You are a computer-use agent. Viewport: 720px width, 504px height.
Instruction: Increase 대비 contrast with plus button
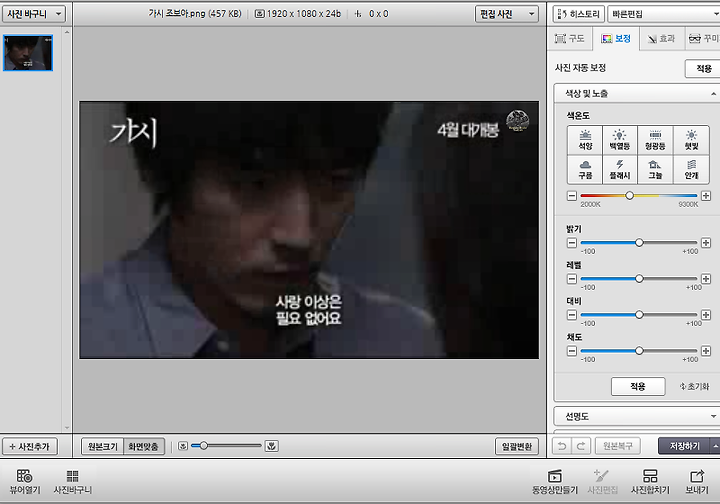coord(706,315)
